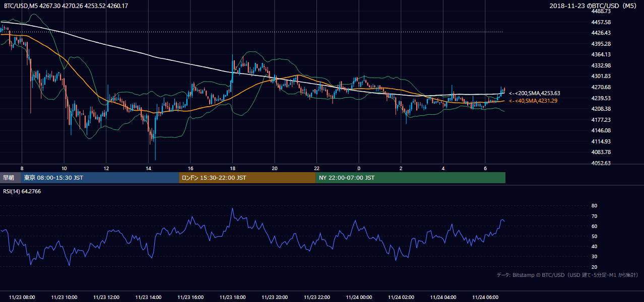Click the 11/23 12:00 time axis label
The width and height of the screenshot is (644, 302).
pos(106,297)
